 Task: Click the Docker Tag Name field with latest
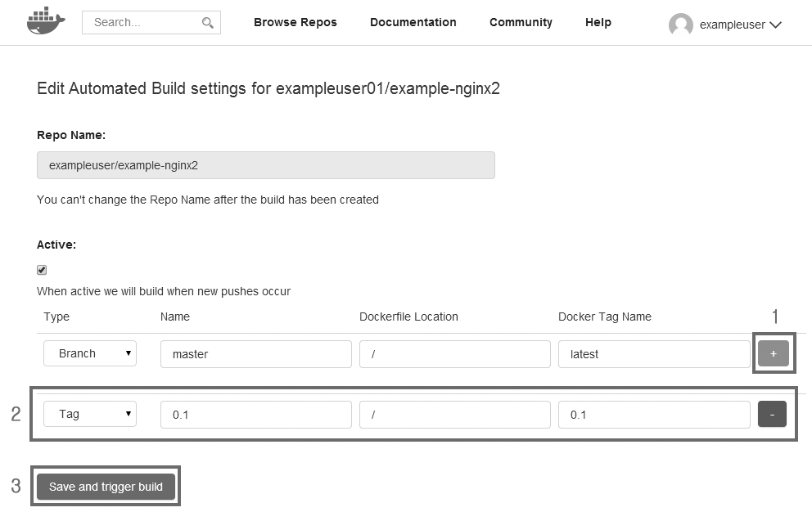click(653, 354)
